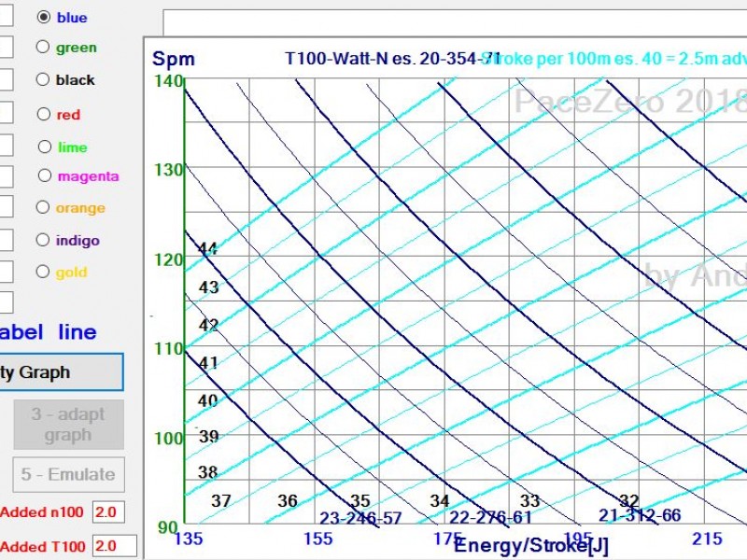Image resolution: width=747 pixels, height=560 pixels.
Task: Toggle the checkbox next to the red option
Action: [x=5, y=113]
